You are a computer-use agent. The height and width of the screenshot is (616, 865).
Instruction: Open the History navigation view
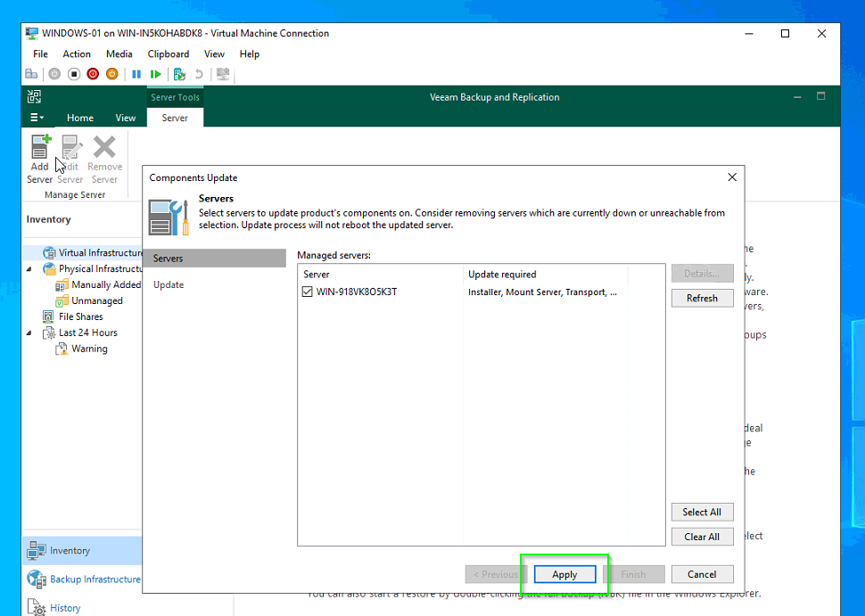coord(82,608)
